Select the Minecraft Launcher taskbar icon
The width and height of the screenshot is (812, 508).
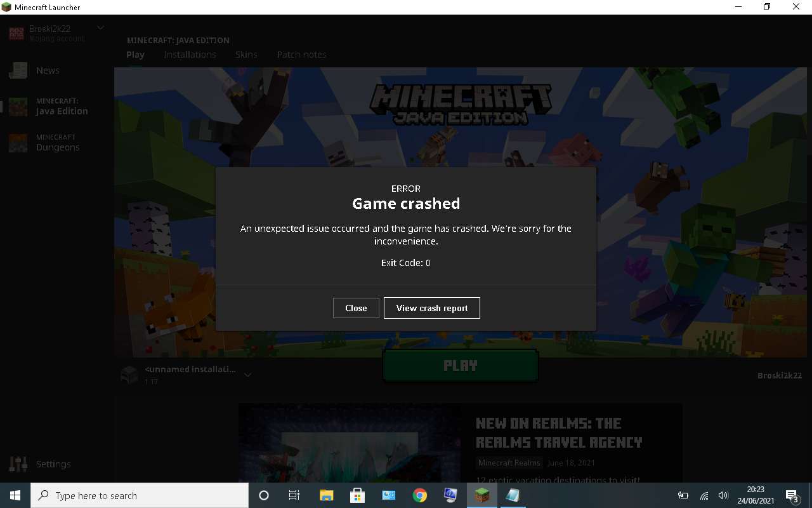tap(481, 495)
